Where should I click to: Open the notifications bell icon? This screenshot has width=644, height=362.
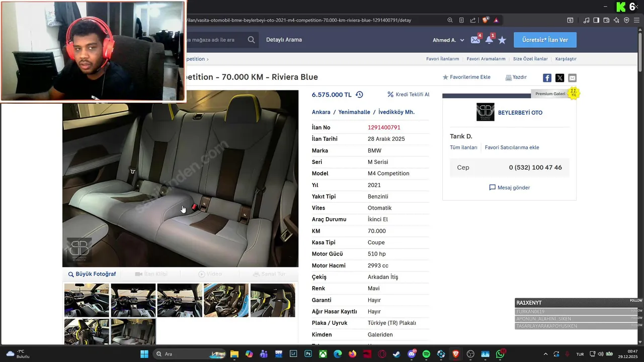489,40
